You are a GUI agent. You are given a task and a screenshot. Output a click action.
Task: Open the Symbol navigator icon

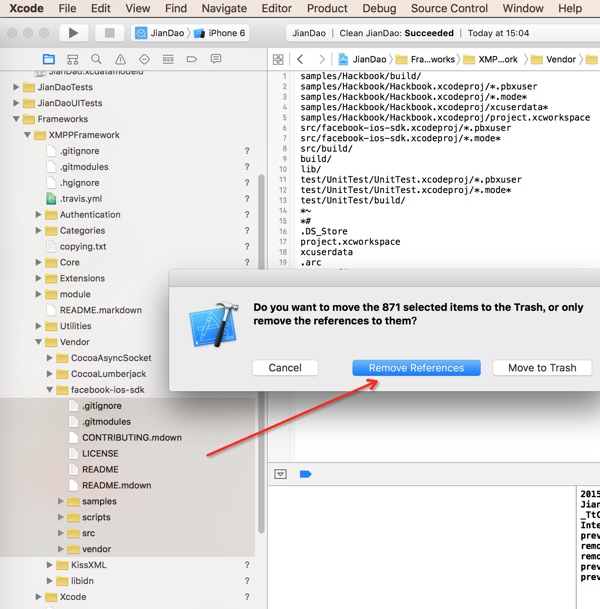73,59
